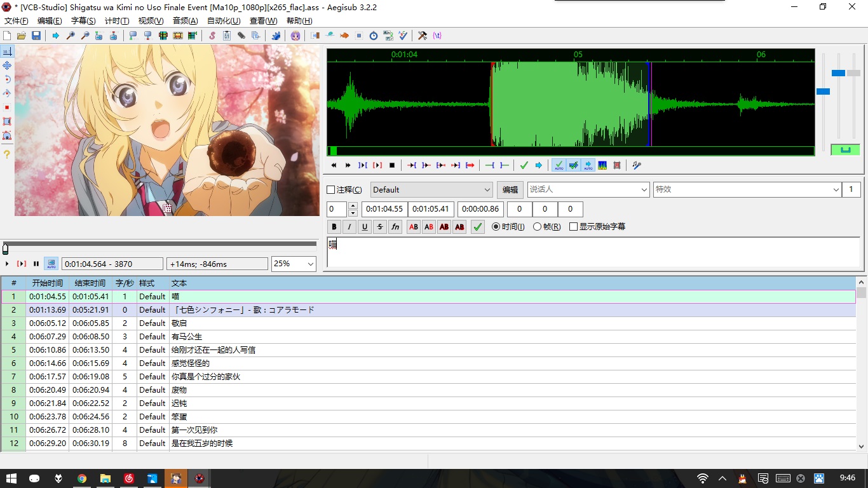Screen dimensions: 868x488
Task: Click the start time field 0:01:04.55
Action: point(384,209)
